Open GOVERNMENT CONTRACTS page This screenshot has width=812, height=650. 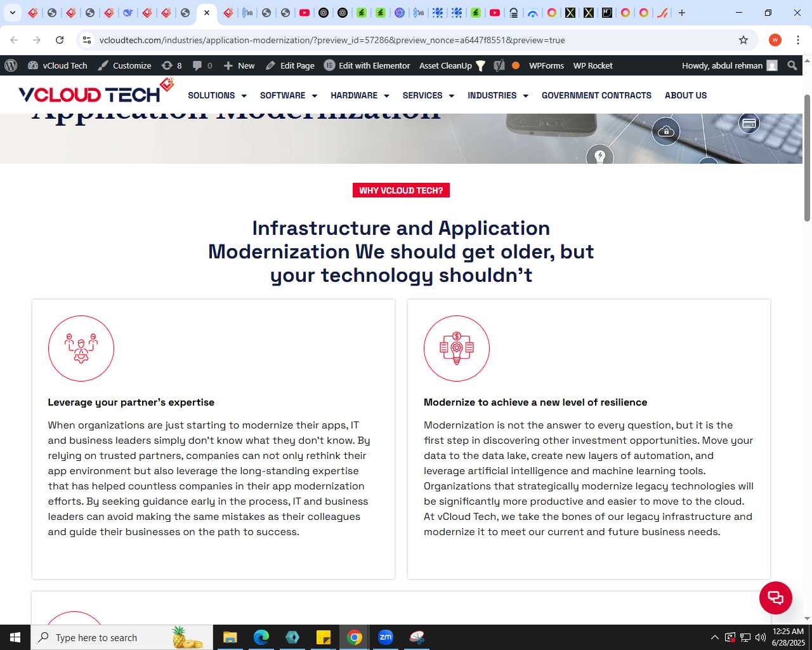596,95
